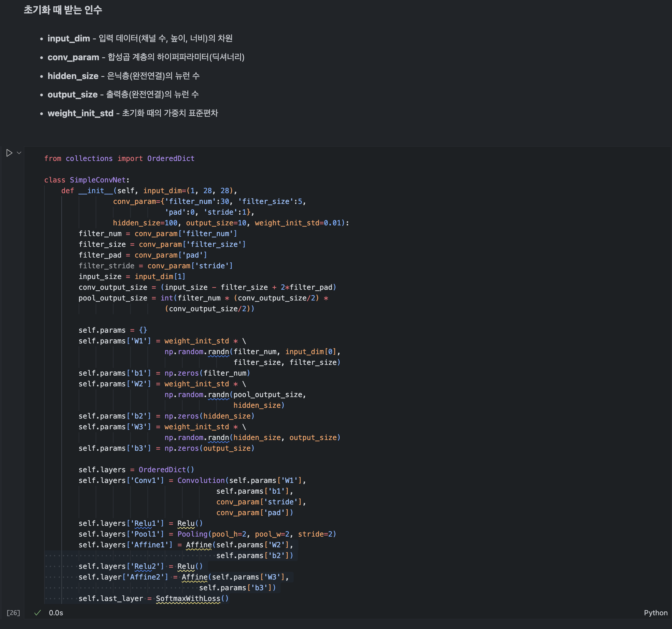Click the self.layer['Affine2'] line
Image resolution: width=672 pixels, height=629 pixels.
pos(184,577)
